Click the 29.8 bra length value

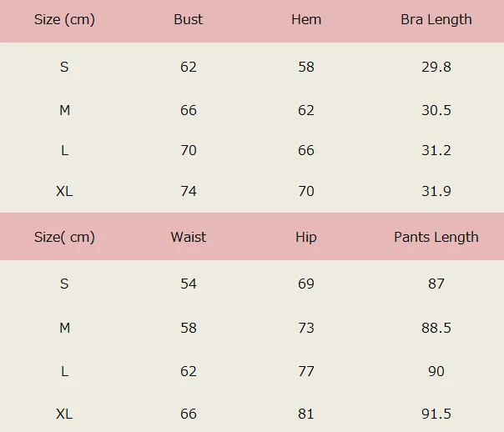tap(436, 67)
